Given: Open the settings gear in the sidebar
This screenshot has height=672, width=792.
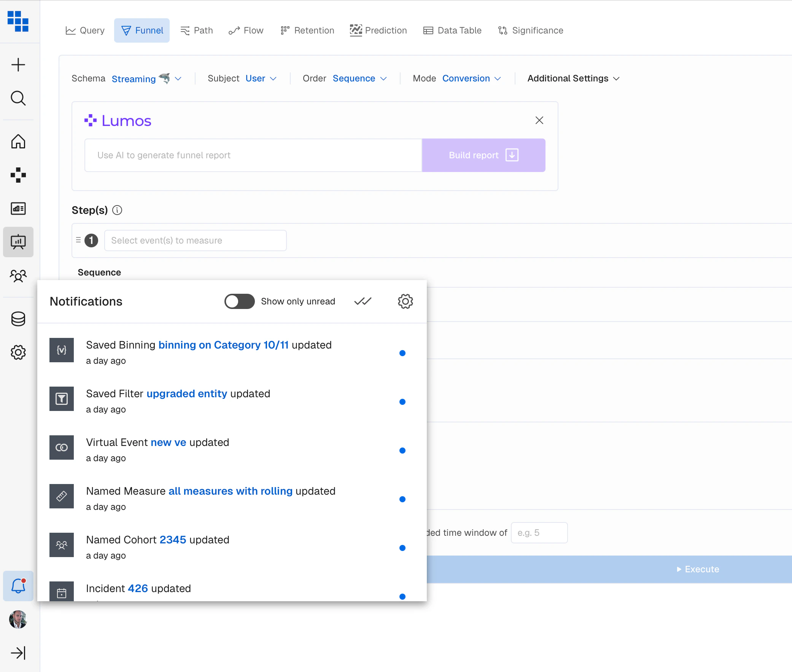Looking at the screenshot, I should (x=18, y=352).
